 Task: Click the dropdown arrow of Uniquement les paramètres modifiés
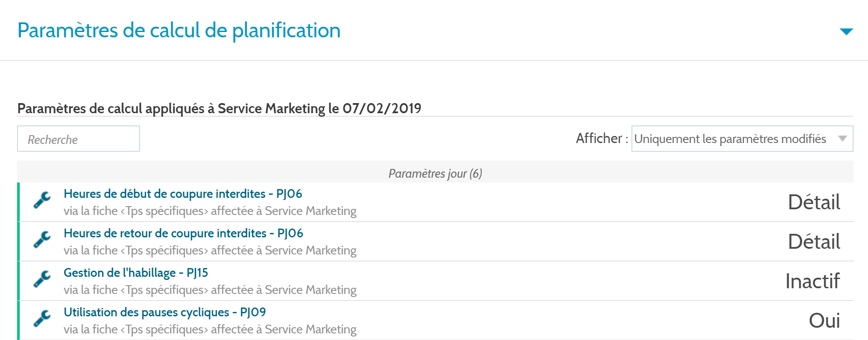tap(842, 139)
